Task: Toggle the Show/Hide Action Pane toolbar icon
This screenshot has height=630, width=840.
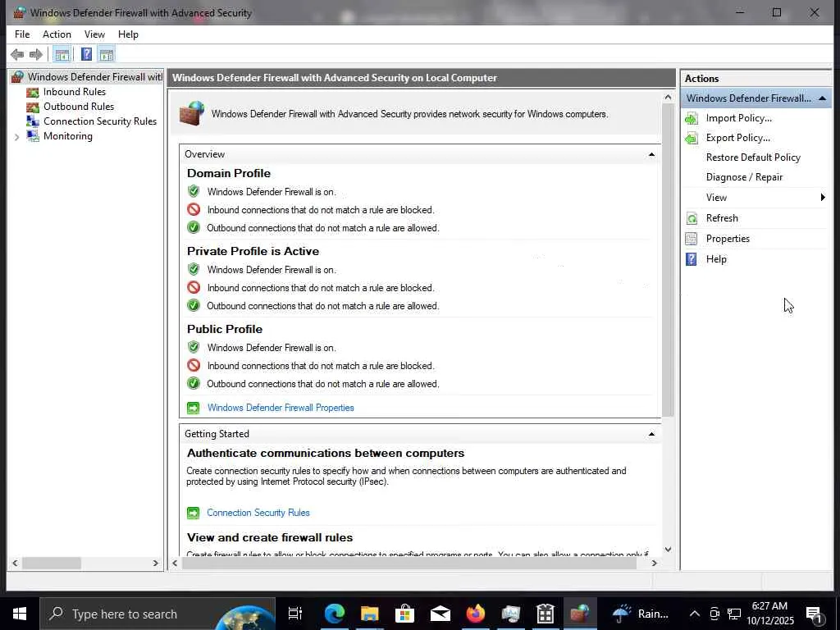Action: 107,54
